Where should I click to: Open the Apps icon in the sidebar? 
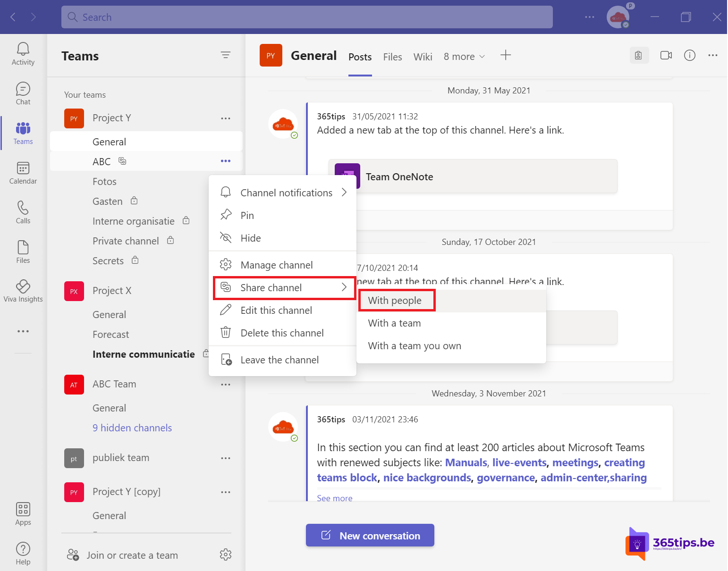pos(23,513)
